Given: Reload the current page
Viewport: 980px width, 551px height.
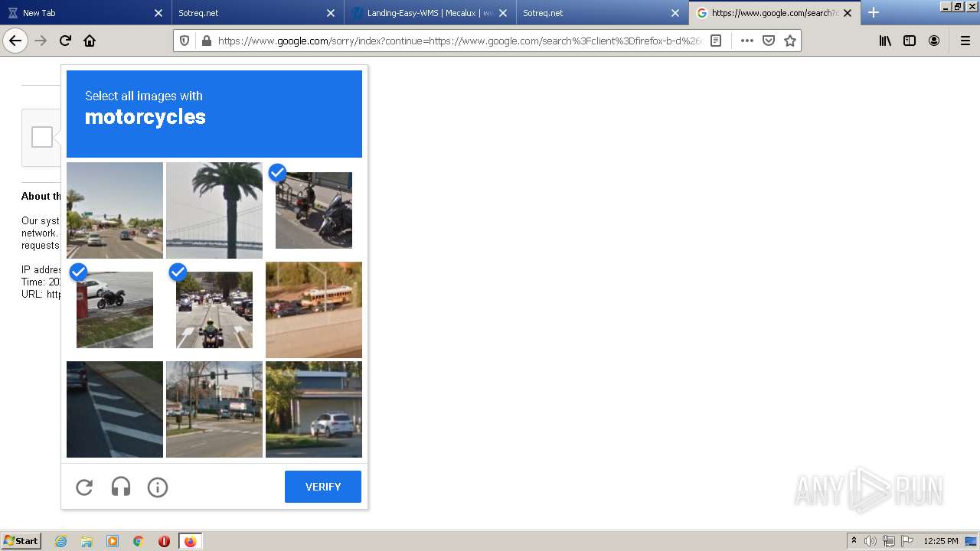Looking at the screenshot, I should click(x=65, y=41).
